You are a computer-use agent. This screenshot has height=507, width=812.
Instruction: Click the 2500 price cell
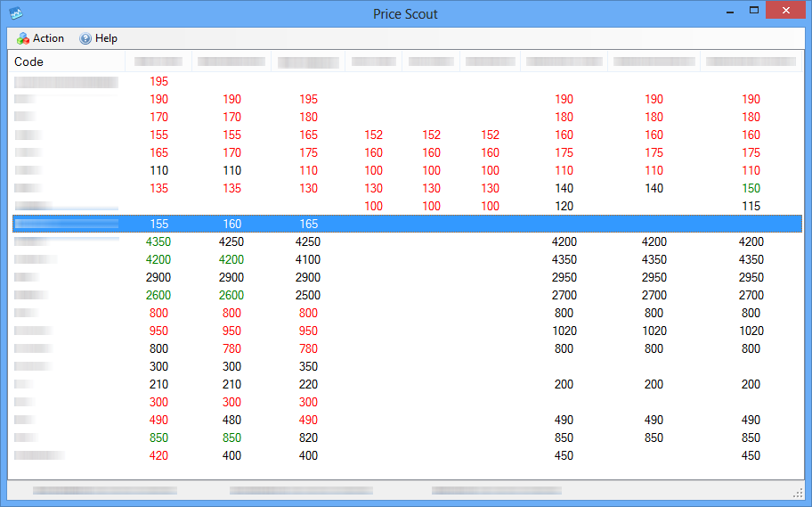308,295
